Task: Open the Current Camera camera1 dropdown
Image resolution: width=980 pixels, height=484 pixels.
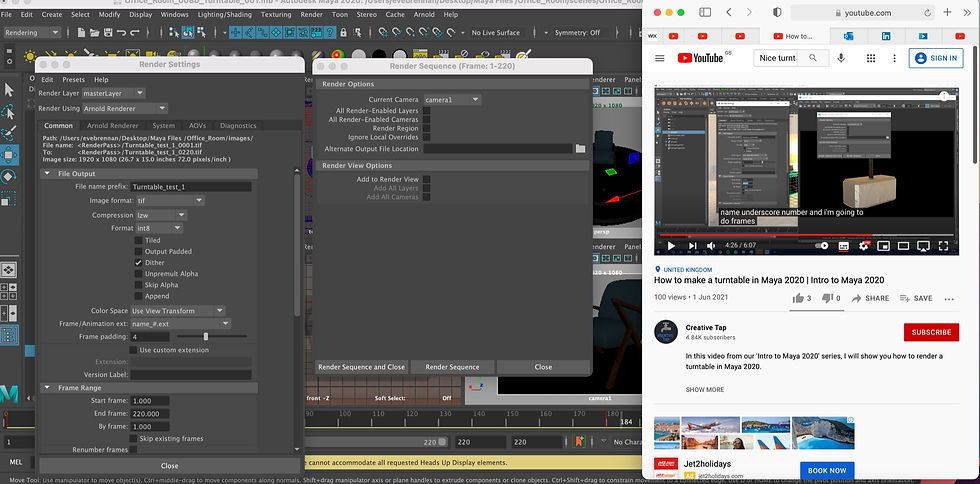Action: click(452, 99)
